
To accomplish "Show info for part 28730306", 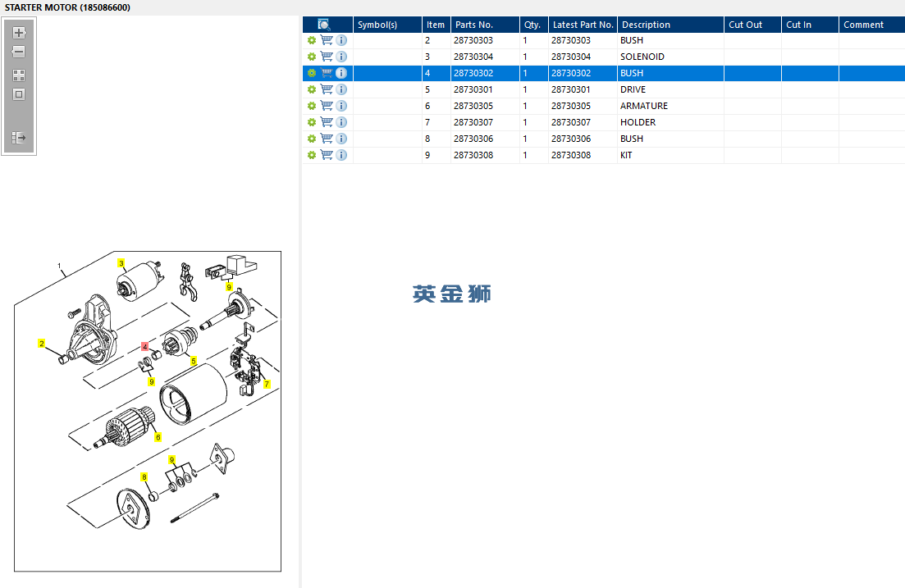I will point(341,139).
